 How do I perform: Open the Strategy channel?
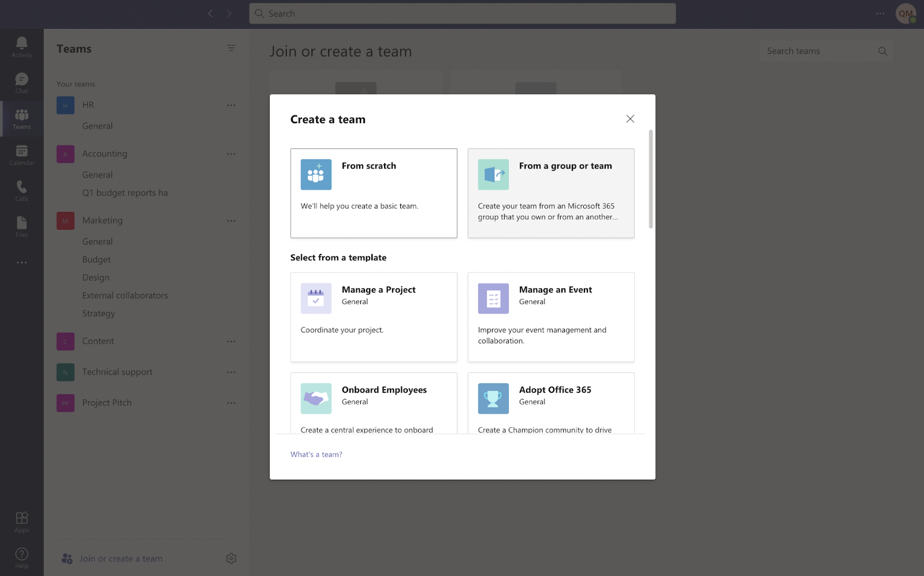[99, 313]
